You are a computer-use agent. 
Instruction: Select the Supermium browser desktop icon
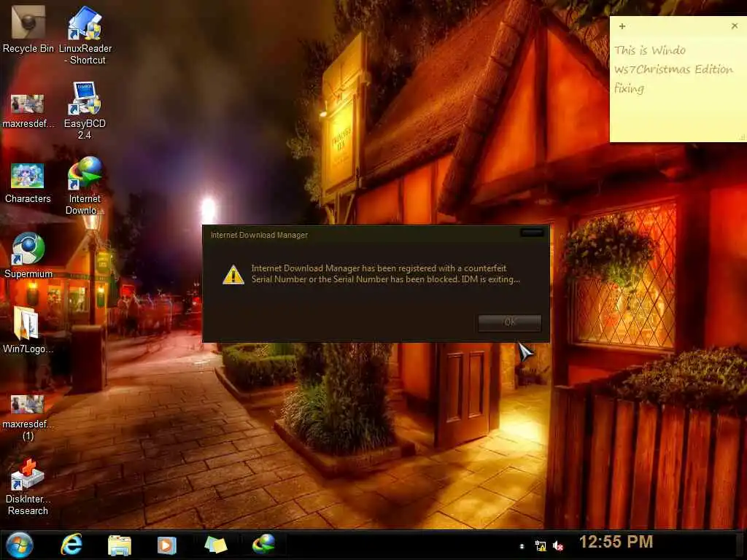tap(28, 255)
